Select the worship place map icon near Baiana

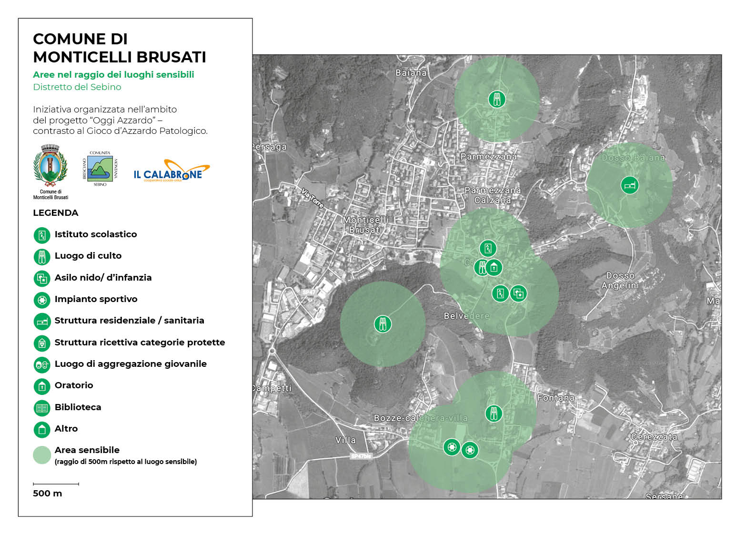click(497, 99)
